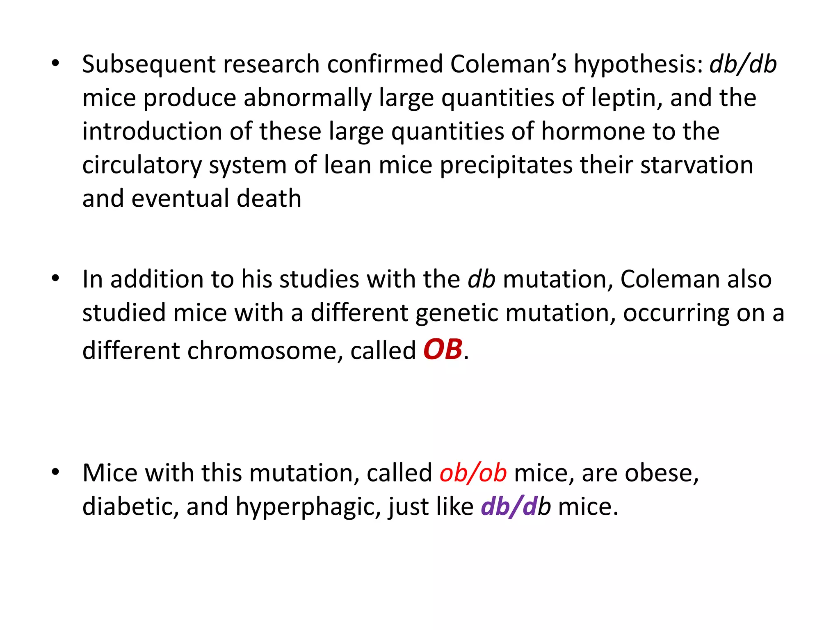The height and width of the screenshot is (630, 840).
Task: Click the purple db/db text
Action: [516, 506]
